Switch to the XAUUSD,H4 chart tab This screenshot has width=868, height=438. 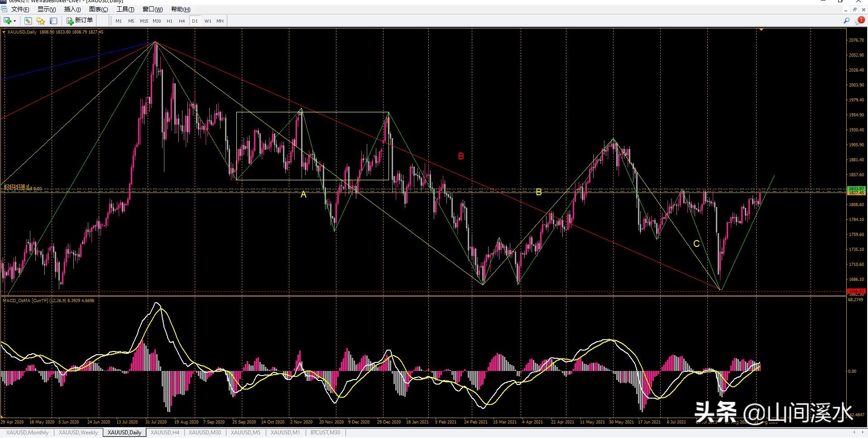pyautogui.click(x=165, y=433)
